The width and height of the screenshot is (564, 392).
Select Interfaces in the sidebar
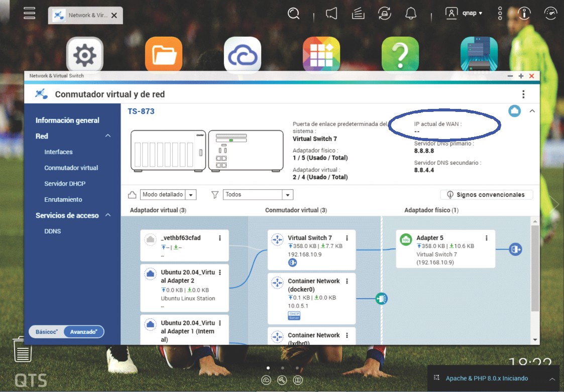(58, 152)
